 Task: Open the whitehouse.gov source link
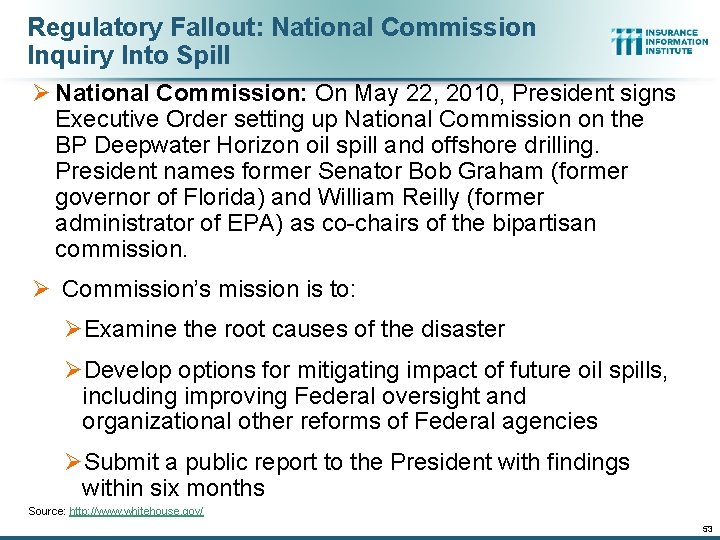tap(136, 511)
